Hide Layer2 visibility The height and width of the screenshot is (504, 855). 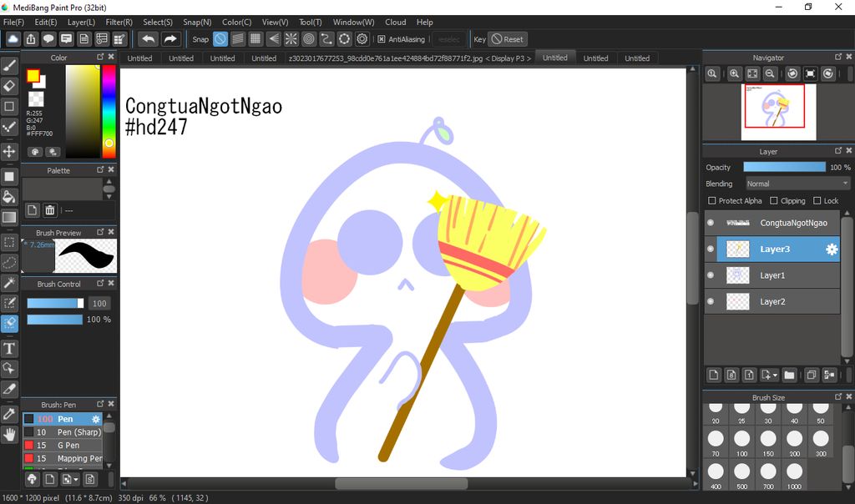[x=711, y=301]
